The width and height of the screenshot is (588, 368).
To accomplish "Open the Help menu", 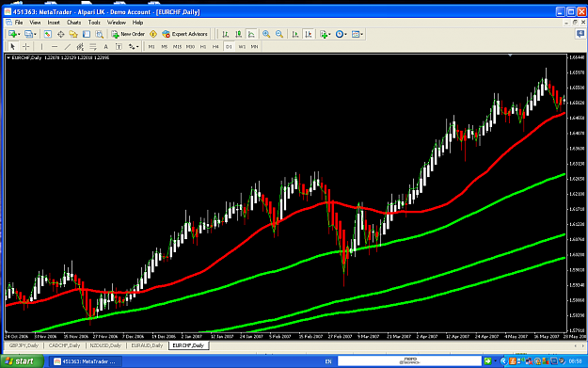I will [x=137, y=23].
